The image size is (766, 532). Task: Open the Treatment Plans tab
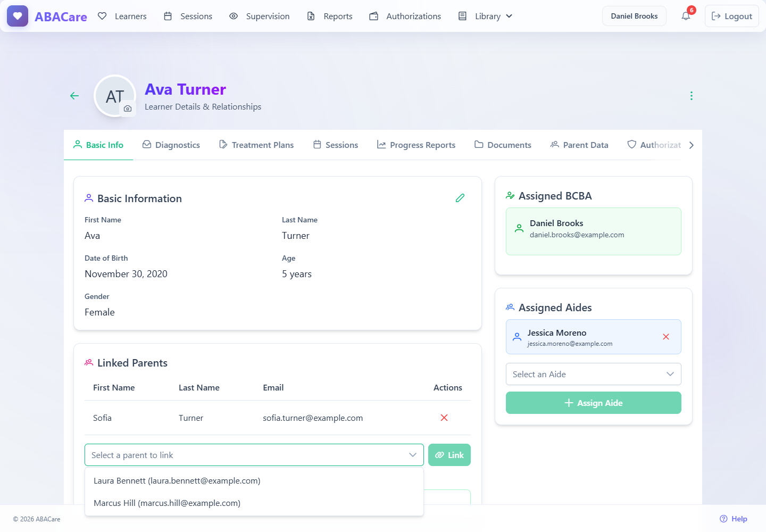(x=256, y=145)
